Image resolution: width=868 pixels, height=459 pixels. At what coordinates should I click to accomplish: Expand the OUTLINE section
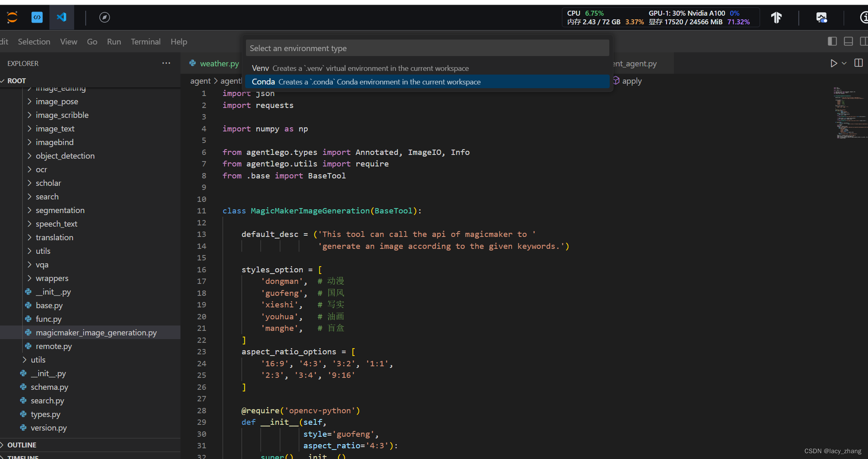point(22,445)
